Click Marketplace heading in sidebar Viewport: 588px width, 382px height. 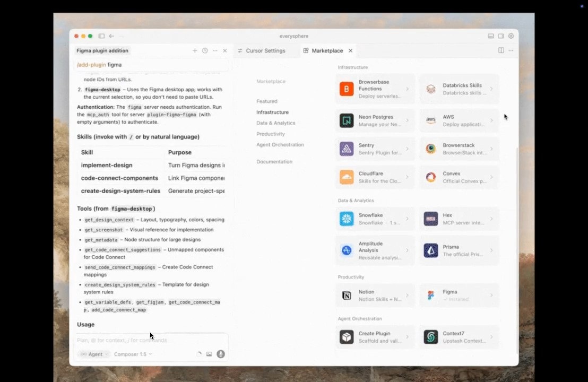point(271,81)
